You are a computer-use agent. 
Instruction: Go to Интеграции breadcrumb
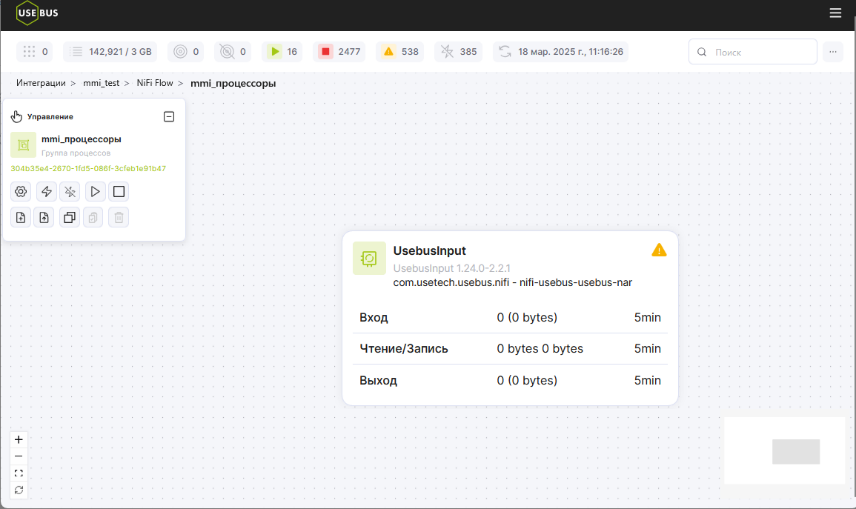click(x=40, y=83)
